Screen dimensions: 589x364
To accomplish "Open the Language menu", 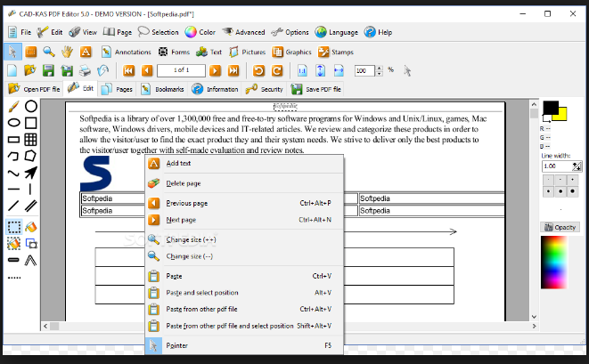I will point(337,32).
